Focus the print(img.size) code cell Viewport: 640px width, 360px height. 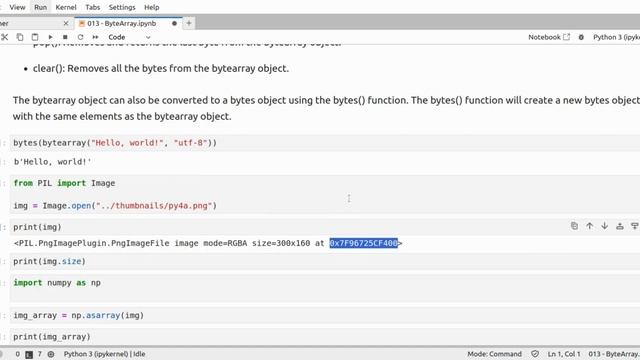click(x=325, y=261)
